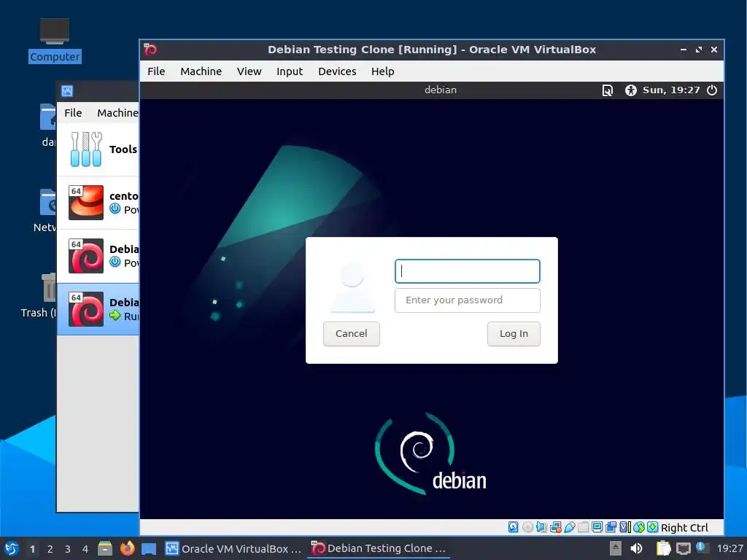Open the View menu
This screenshot has width=747, height=560.
[249, 71]
